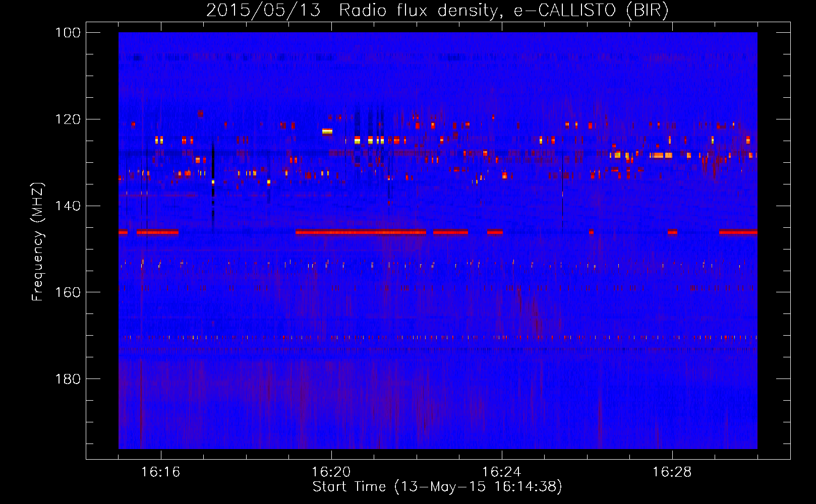Click the date '2015/05/13' in the title
Image resolution: width=816 pixels, height=504 pixels.
coord(263,10)
